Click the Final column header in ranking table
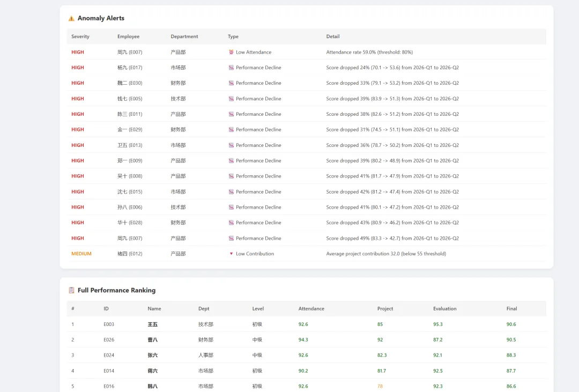Viewport: 579px width, 392px height. [x=511, y=309]
